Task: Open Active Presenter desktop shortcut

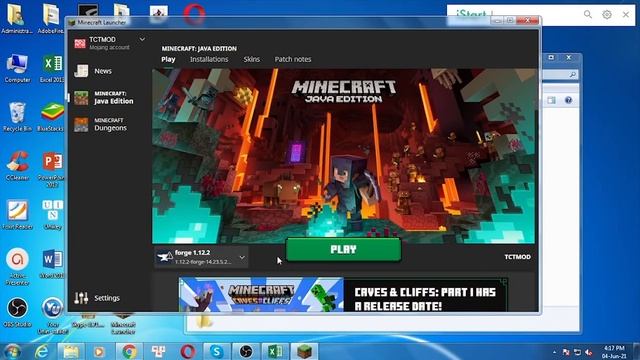Action: pos(17,266)
